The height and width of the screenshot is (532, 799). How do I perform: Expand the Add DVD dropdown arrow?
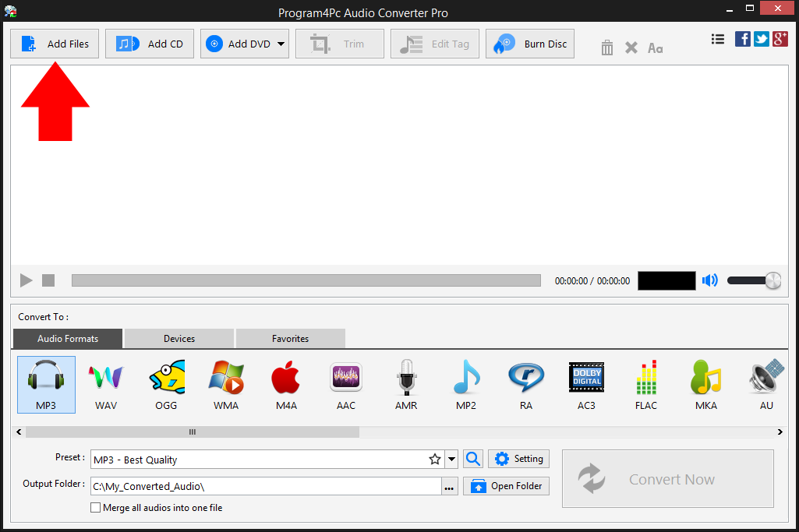281,44
